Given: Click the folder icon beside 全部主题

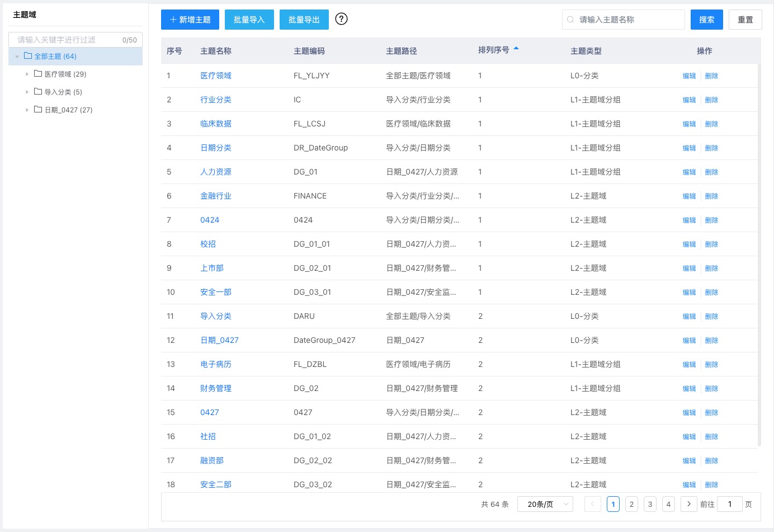Looking at the screenshot, I should 27,56.
